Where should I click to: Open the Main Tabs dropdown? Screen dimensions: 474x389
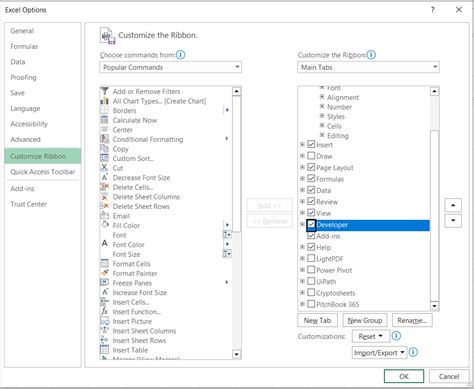coord(368,67)
